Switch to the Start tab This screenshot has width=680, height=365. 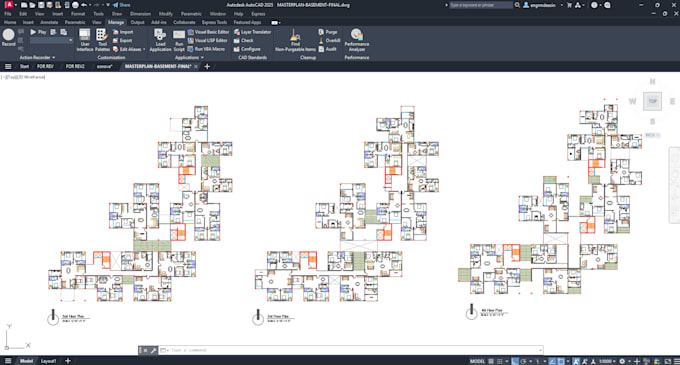coord(24,66)
